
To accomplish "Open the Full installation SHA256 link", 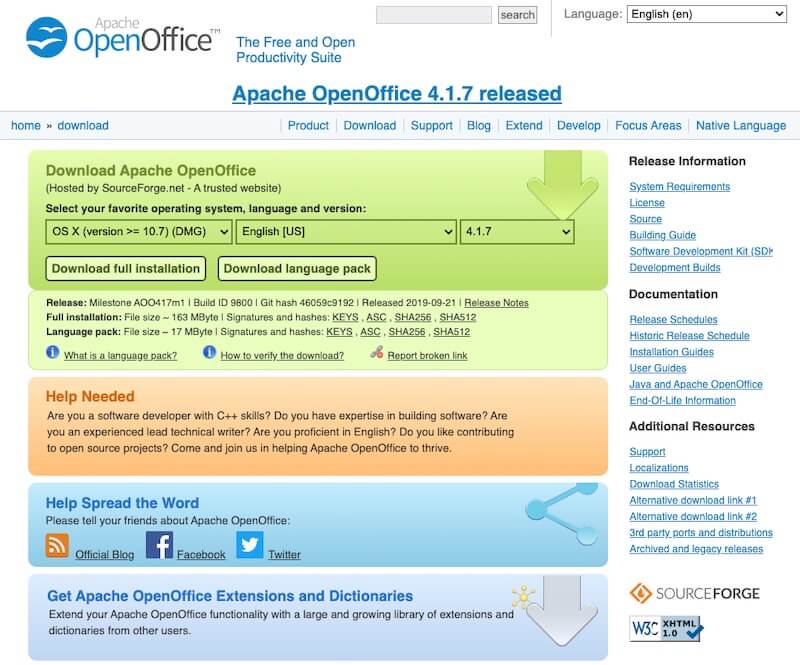I will click(x=413, y=317).
